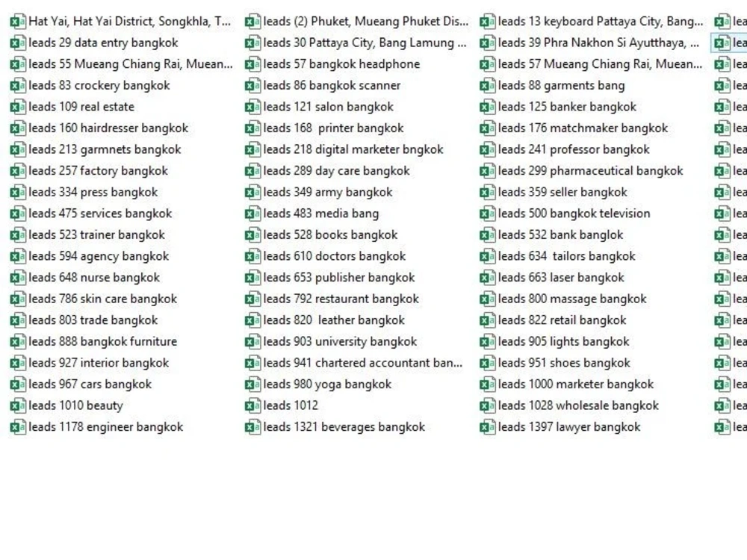Viewport: 747px width, 560px height.
Task: Click the file icon for 'leads 257 factory bangkok'
Action: point(18,171)
